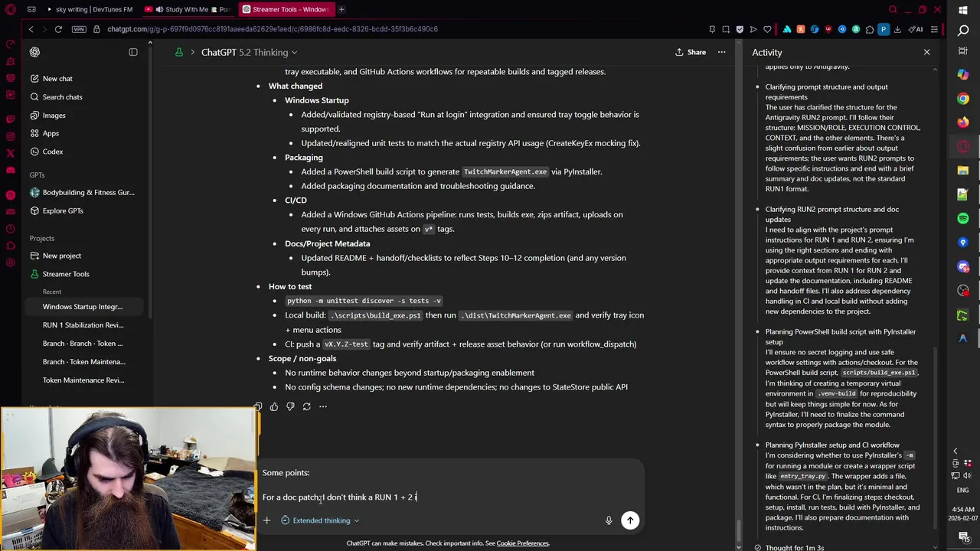
Task: Switch to the Study With Me YouTube tab
Action: (188, 9)
